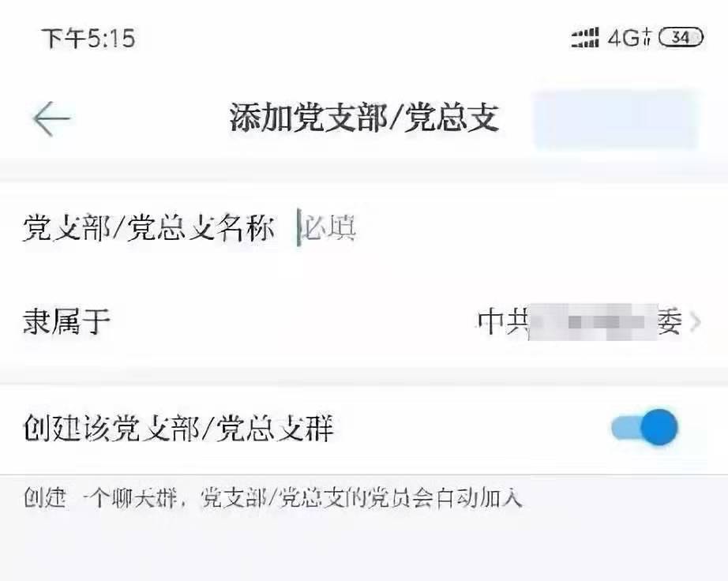The height and width of the screenshot is (581, 728).
Task: Tap the signal strength bars icon
Action: (585, 38)
